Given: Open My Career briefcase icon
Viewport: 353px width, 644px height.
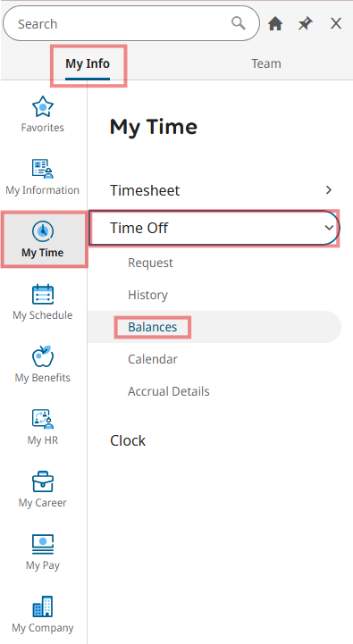Looking at the screenshot, I should 43,481.
